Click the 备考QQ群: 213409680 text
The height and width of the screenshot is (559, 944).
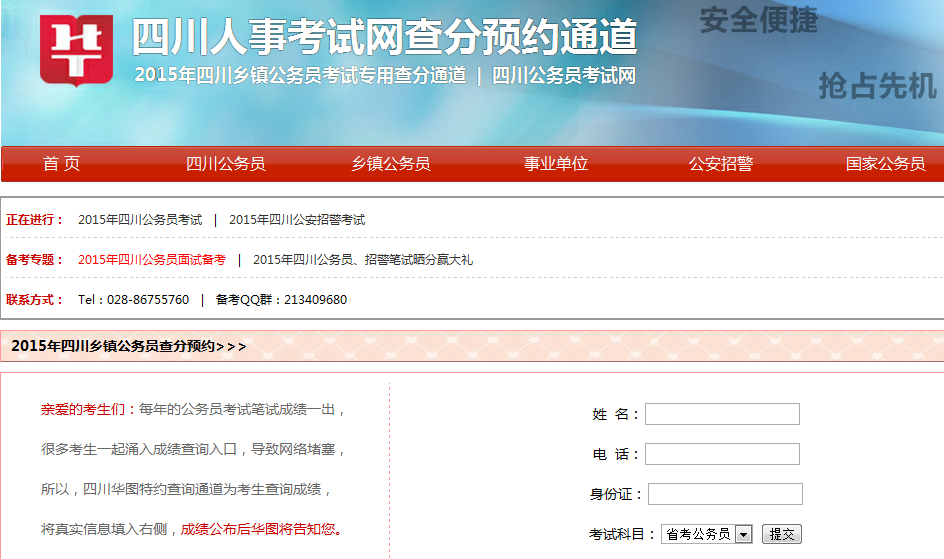click(x=281, y=300)
